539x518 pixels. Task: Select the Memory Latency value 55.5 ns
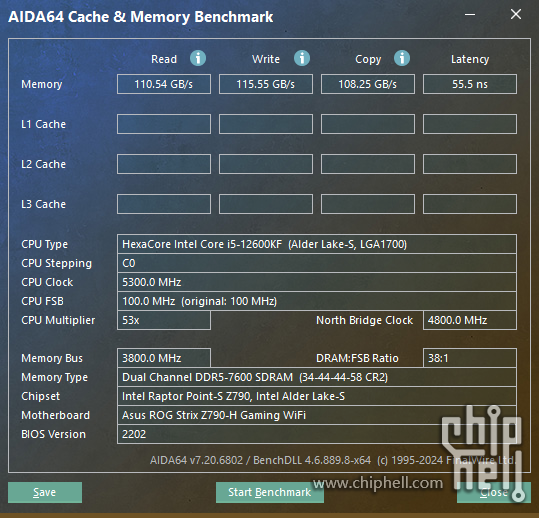pos(470,84)
